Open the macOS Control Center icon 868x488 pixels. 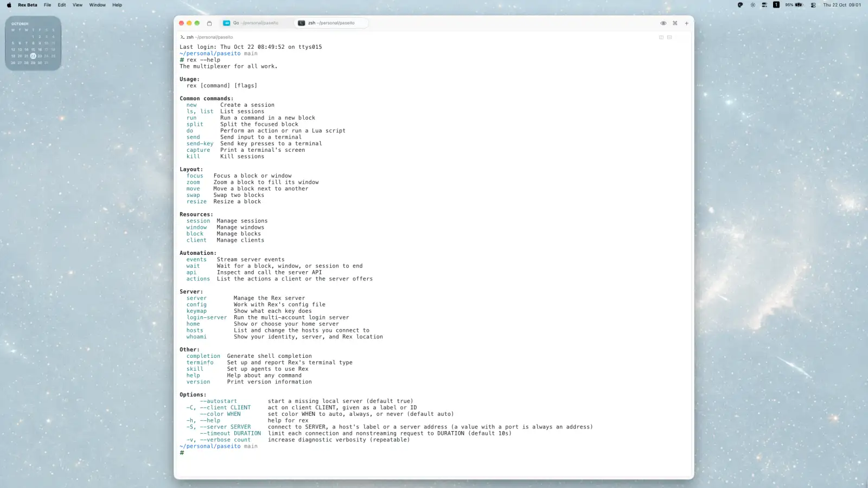point(813,5)
